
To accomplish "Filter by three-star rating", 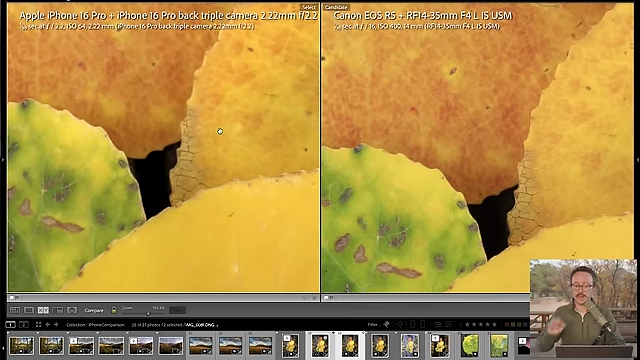I will tap(481, 324).
